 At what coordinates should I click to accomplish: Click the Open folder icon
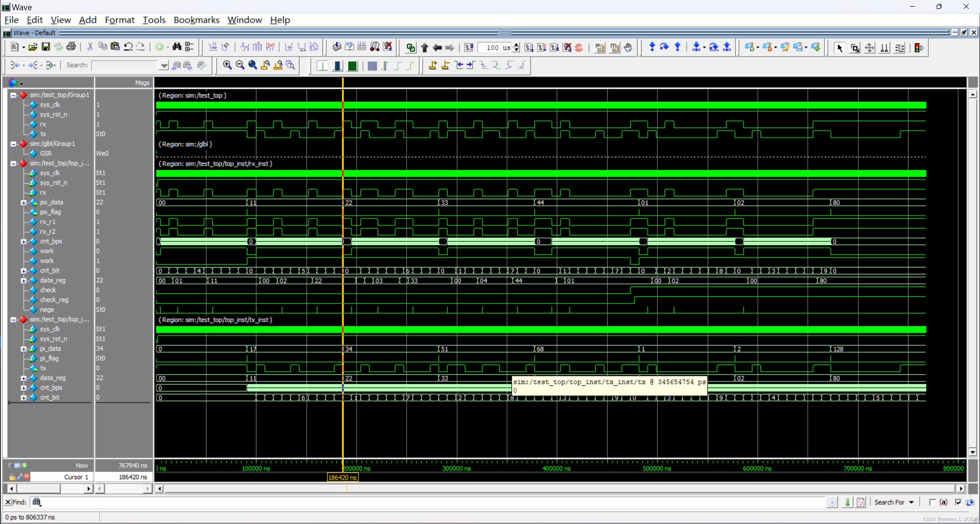click(x=33, y=47)
